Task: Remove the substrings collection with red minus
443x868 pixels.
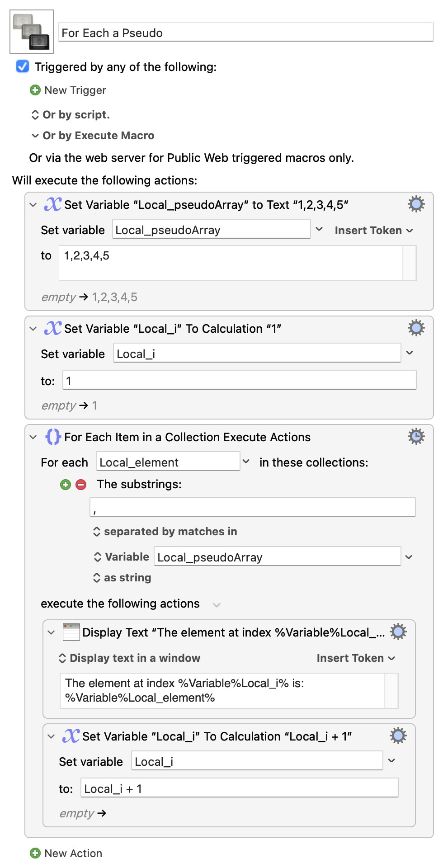Action: point(81,485)
